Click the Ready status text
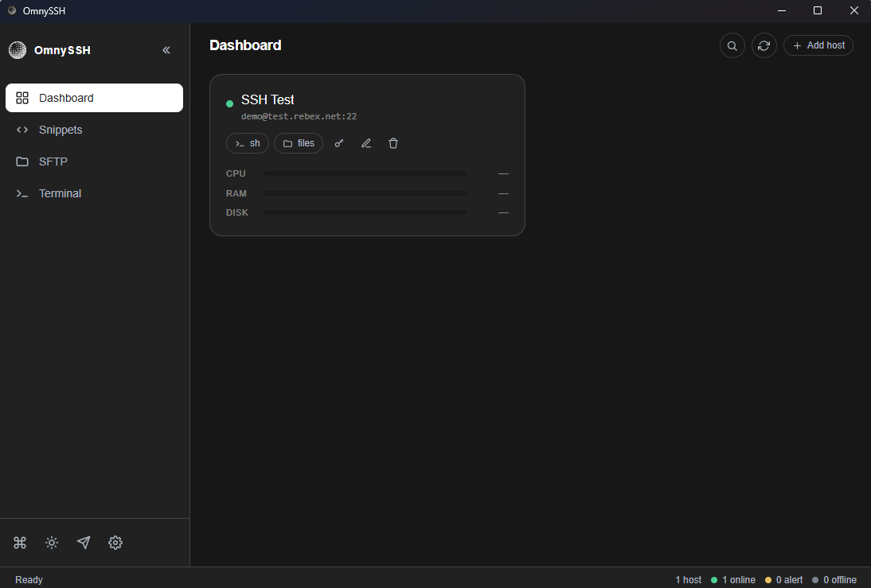The width and height of the screenshot is (871, 588). pos(29,580)
